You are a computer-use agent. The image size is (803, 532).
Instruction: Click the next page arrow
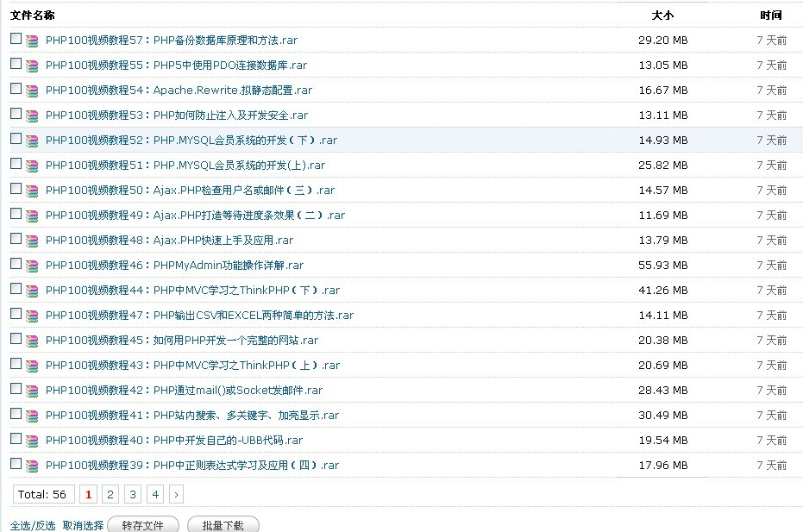[x=176, y=494]
